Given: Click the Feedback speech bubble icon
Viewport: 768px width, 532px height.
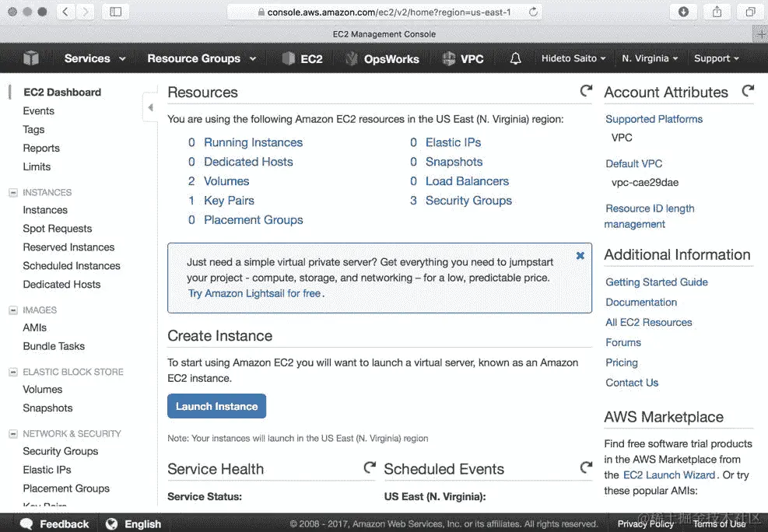Looking at the screenshot, I should click(x=26, y=523).
